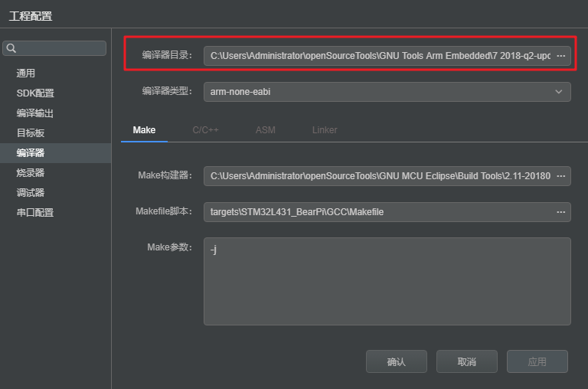Click the Make构建器 label text
The image size is (588, 389).
pyautogui.click(x=165, y=175)
